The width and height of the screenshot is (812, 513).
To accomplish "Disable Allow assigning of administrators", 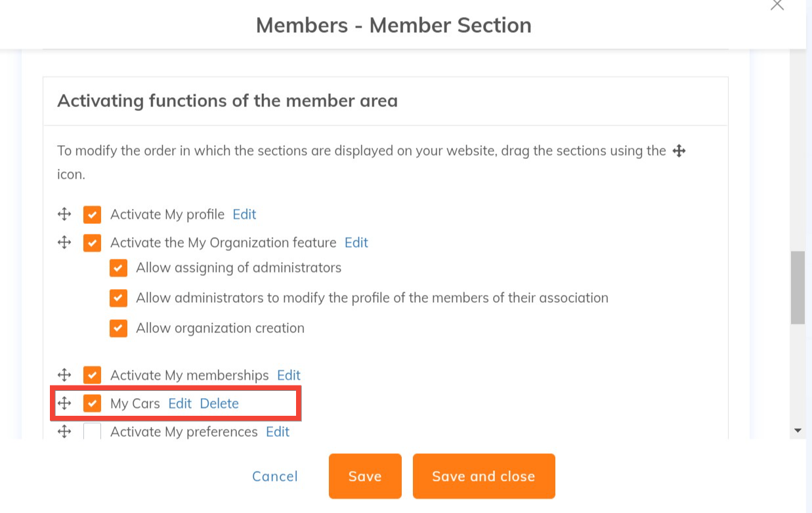I will click(x=118, y=268).
